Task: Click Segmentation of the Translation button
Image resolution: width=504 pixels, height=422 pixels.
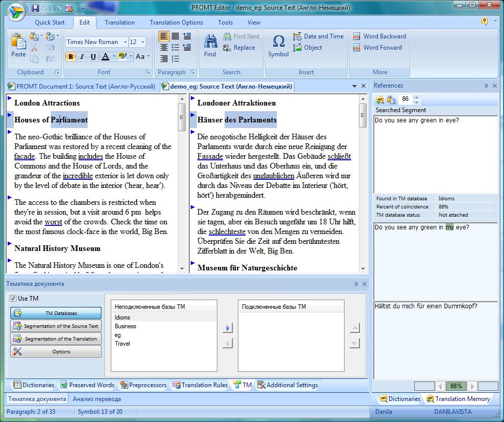Action: coord(56,339)
